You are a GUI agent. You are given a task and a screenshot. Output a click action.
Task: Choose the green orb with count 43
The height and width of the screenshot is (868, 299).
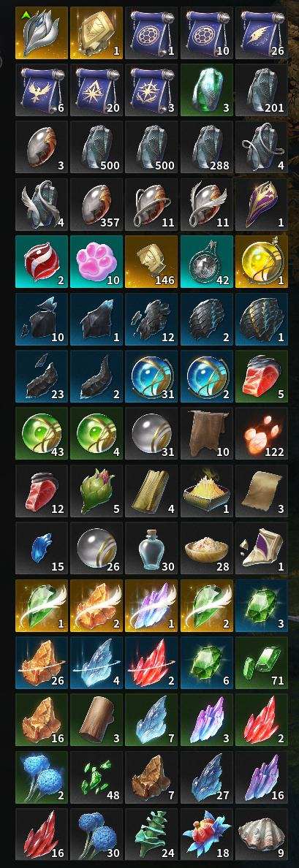coord(42,433)
